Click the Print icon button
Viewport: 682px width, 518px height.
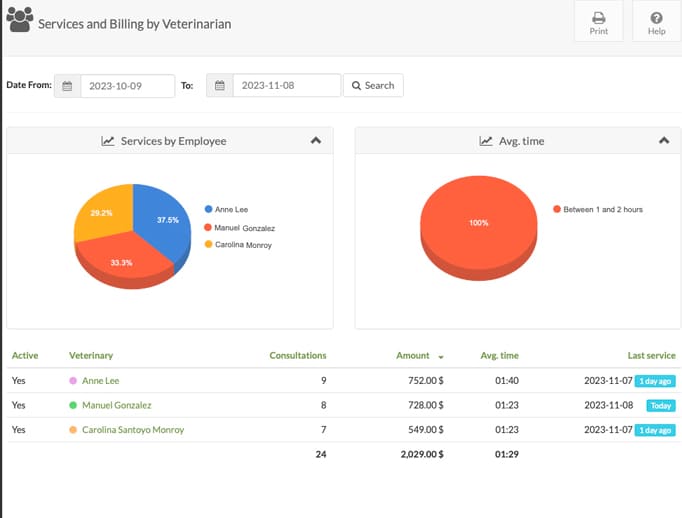click(598, 21)
